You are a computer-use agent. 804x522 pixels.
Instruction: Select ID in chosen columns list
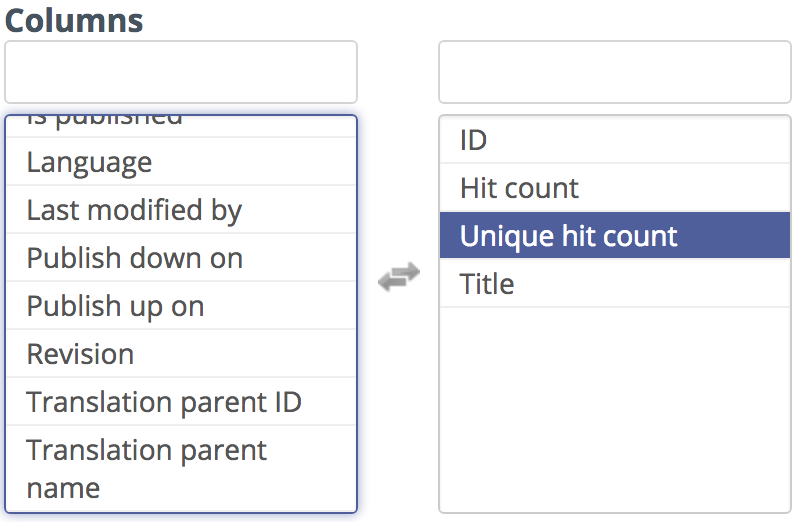pyautogui.click(x=615, y=140)
